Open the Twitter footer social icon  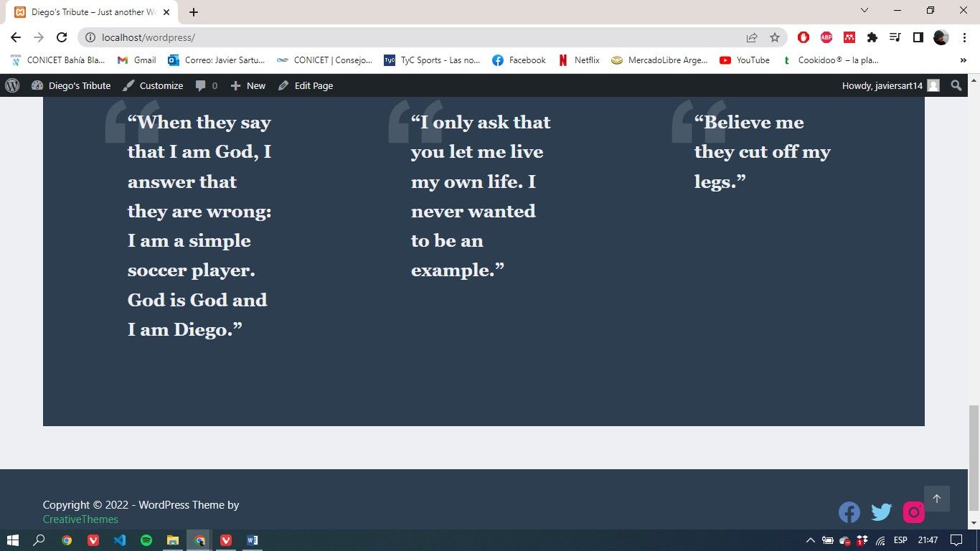coord(881,512)
